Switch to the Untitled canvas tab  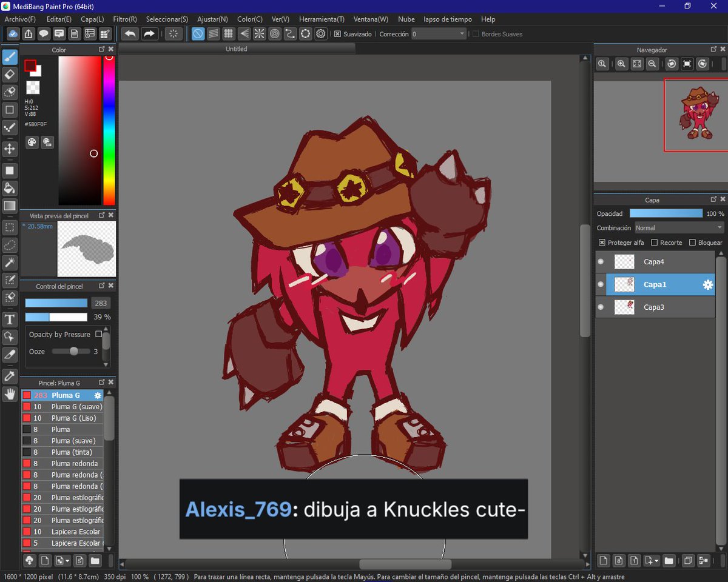[237, 49]
